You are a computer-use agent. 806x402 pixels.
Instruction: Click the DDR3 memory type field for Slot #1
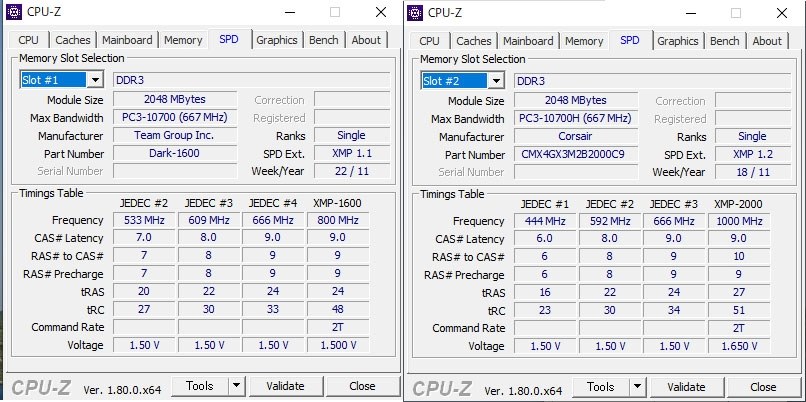251,80
